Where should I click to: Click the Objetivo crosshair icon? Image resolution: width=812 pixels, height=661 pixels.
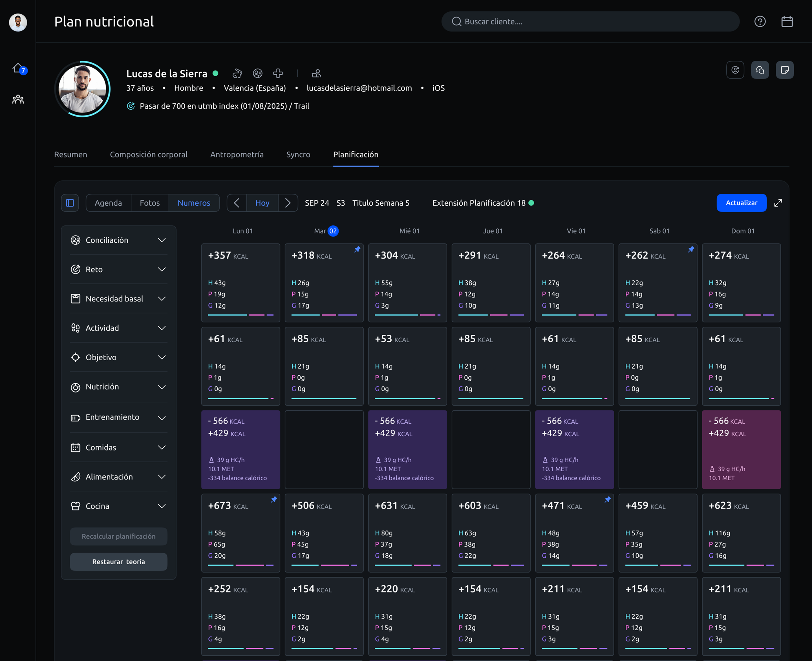[x=76, y=357]
